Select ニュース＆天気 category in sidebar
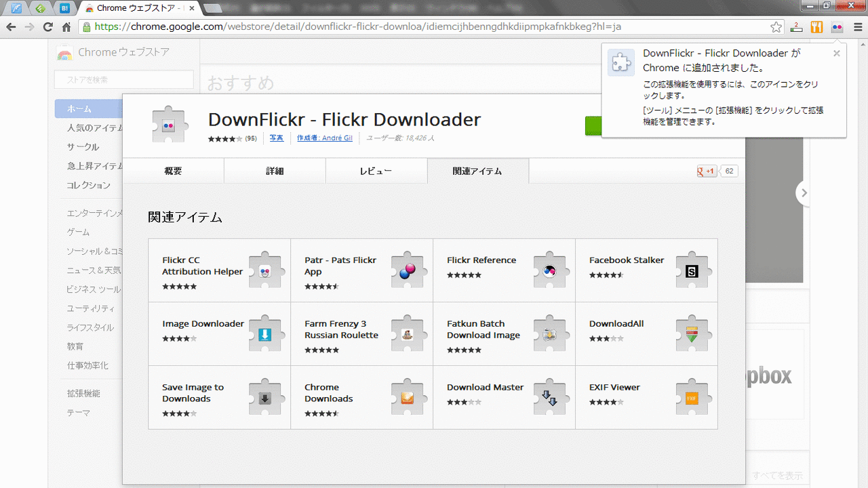Screen dimensions: 868x488 tap(94, 270)
